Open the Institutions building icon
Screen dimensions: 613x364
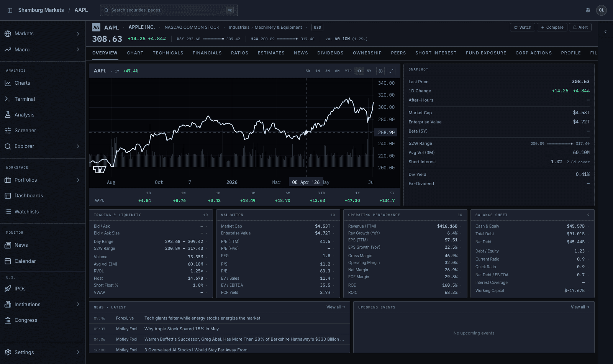pyautogui.click(x=8, y=304)
